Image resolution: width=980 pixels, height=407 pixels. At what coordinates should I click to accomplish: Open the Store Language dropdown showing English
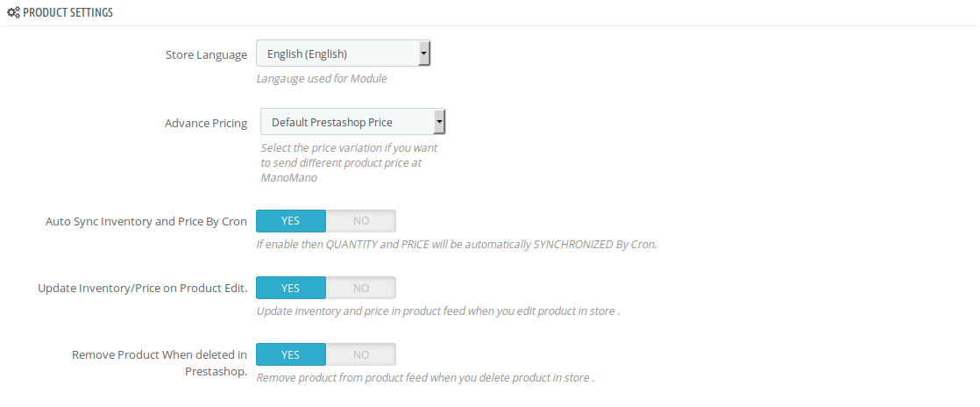click(x=337, y=54)
